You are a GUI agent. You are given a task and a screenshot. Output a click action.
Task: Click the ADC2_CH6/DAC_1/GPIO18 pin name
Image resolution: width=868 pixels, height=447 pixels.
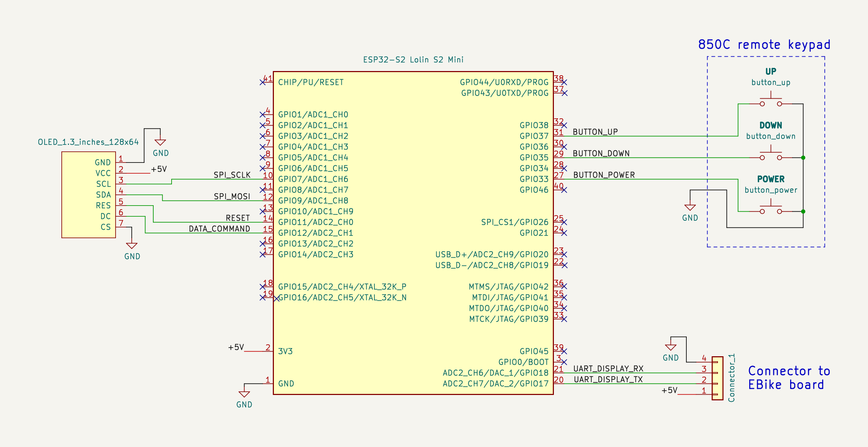(x=496, y=373)
